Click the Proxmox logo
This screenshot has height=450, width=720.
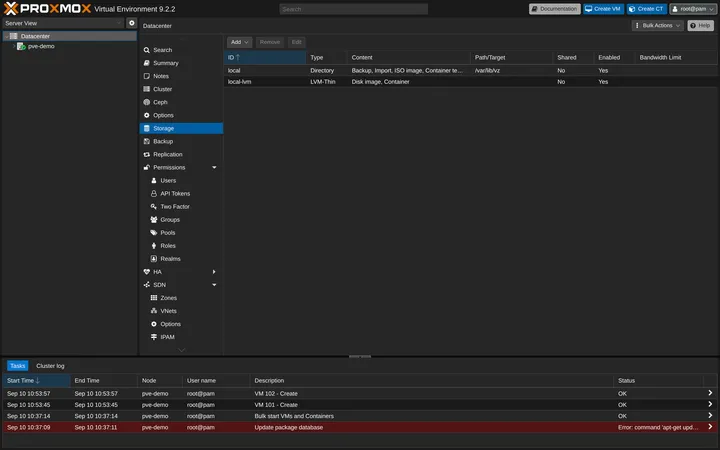click(47, 8)
